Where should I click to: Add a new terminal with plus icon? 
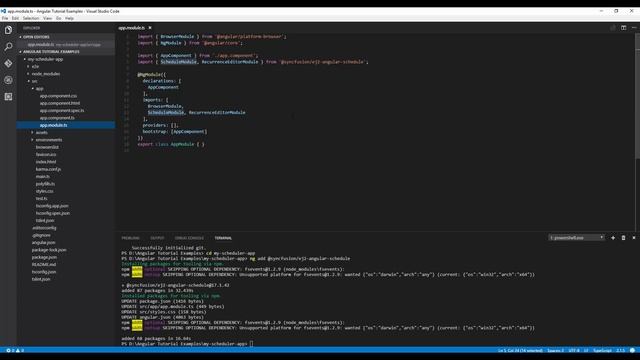tap(613, 238)
